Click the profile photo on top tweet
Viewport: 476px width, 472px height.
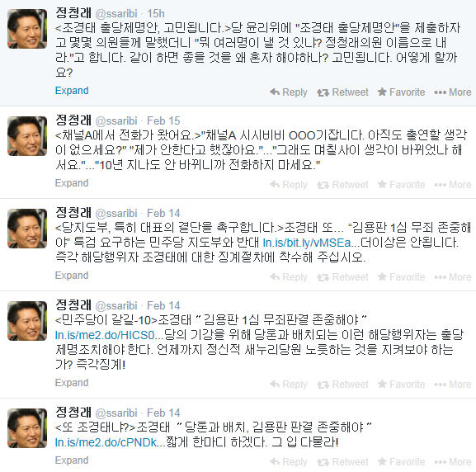27,29
